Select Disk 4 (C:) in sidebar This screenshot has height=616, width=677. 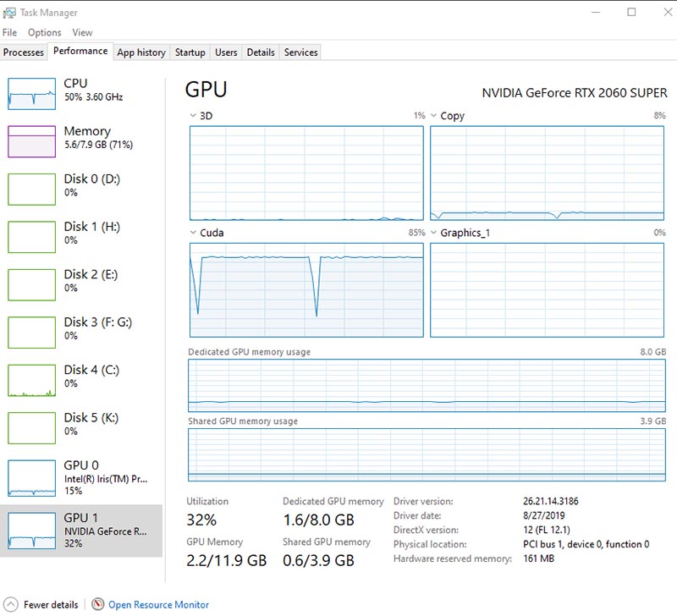[81, 380]
